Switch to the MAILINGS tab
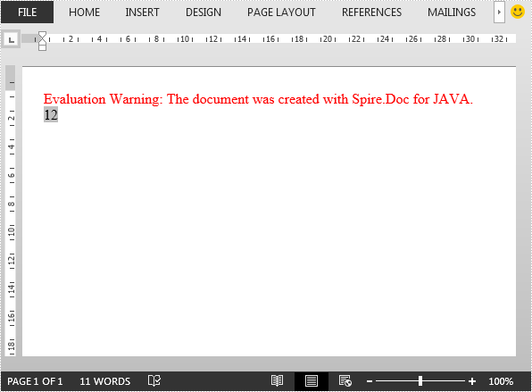Image resolution: width=532 pixels, height=392 pixels. 452,13
